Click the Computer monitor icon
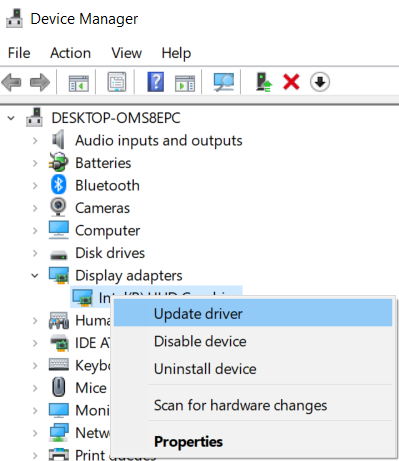 point(59,230)
